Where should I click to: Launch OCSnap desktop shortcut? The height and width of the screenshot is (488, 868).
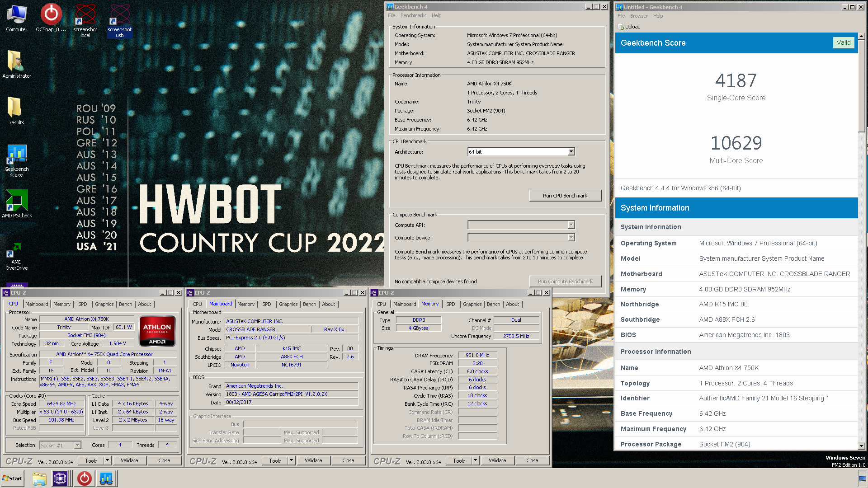(51, 18)
